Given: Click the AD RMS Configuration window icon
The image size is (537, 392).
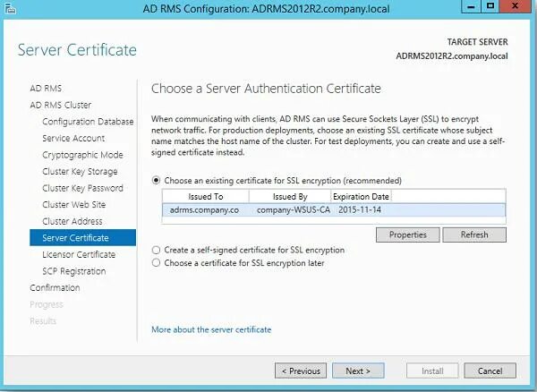Looking at the screenshot, I should pyautogui.click(x=11, y=8).
